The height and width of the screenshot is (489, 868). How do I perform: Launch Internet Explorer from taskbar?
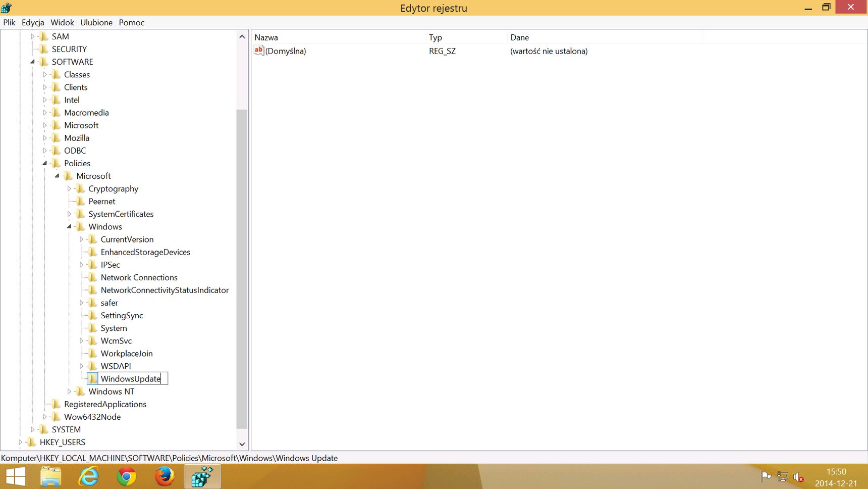(89, 476)
